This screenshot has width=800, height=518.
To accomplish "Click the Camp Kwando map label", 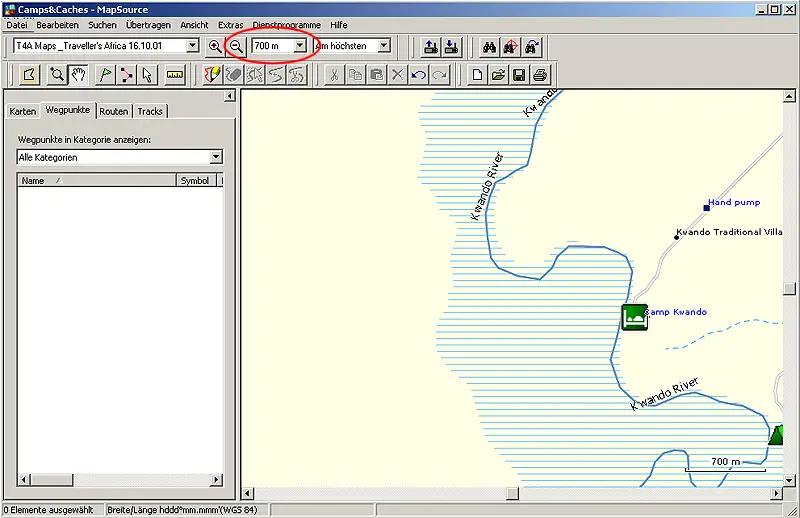I will point(677,312).
